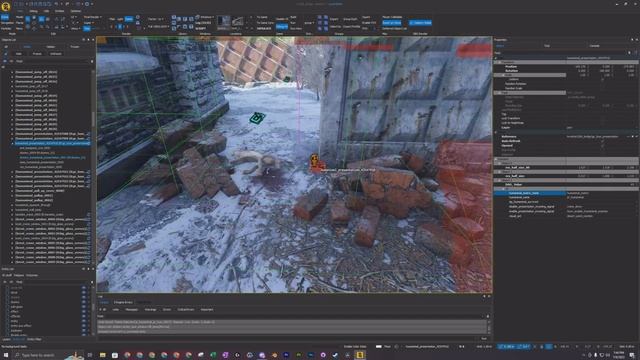Open the Entities ribbon tab

click(x=60, y=11)
